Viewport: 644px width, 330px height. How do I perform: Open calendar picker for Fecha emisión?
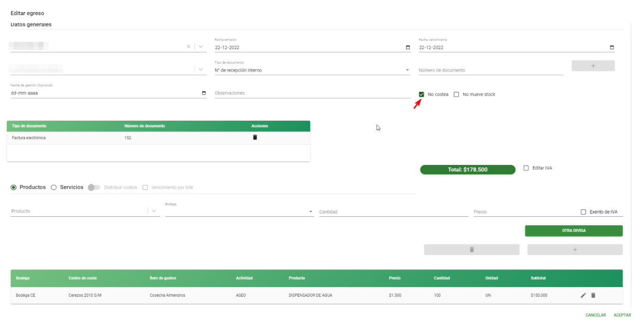pyautogui.click(x=407, y=47)
